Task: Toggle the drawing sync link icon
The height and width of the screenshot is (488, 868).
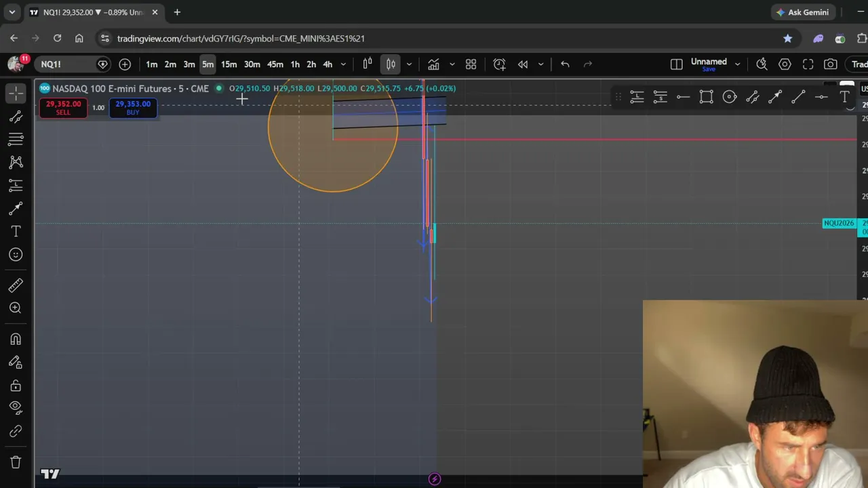Action: pos(16,431)
